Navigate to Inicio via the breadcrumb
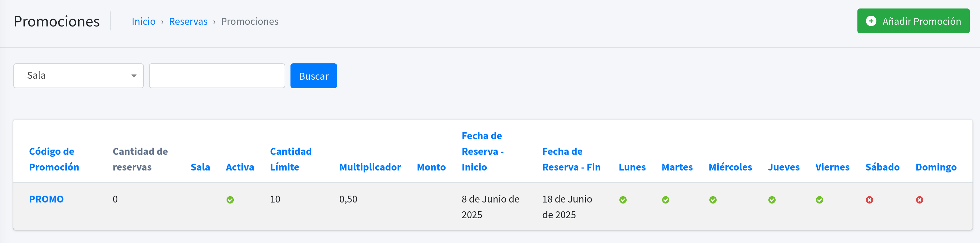This screenshot has width=980, height=243. pyautogui.click(x=143, y=22)
